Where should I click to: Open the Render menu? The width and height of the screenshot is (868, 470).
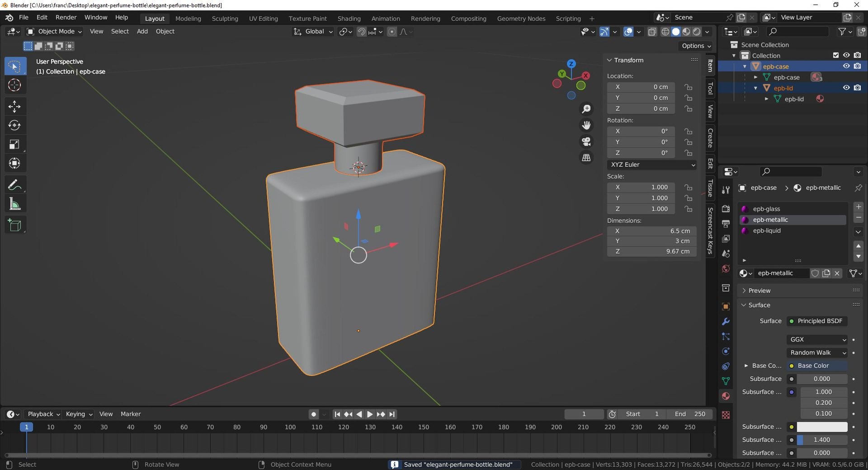66,17
